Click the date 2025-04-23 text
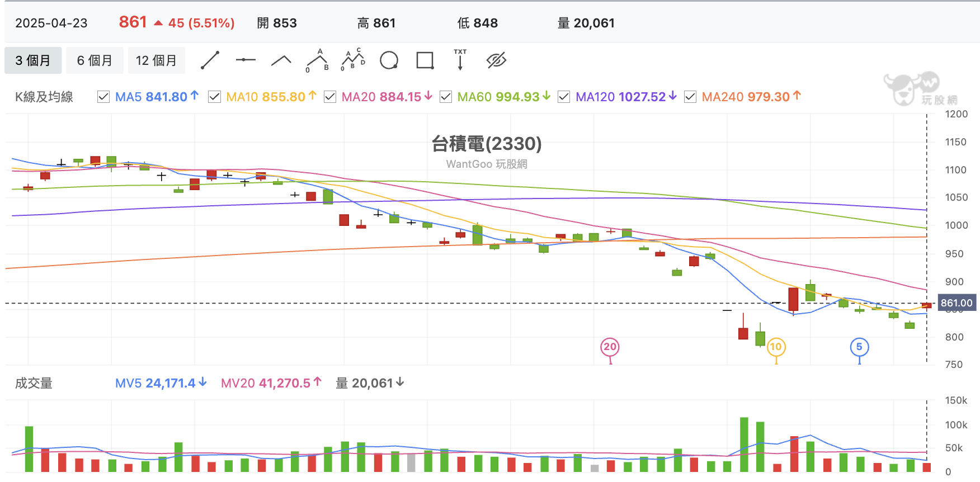The height and width of the screenshot is (482, 980). point(51,23)
